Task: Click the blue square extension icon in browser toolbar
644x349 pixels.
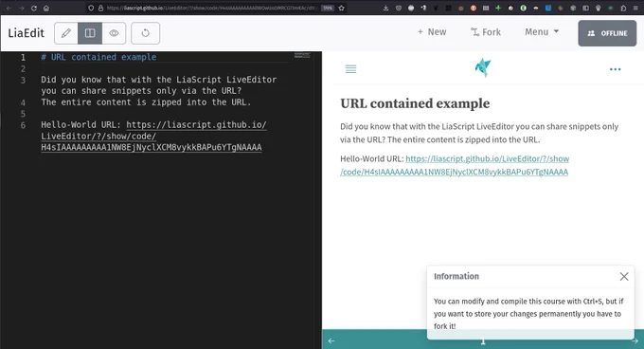Action: pos(548,8)
